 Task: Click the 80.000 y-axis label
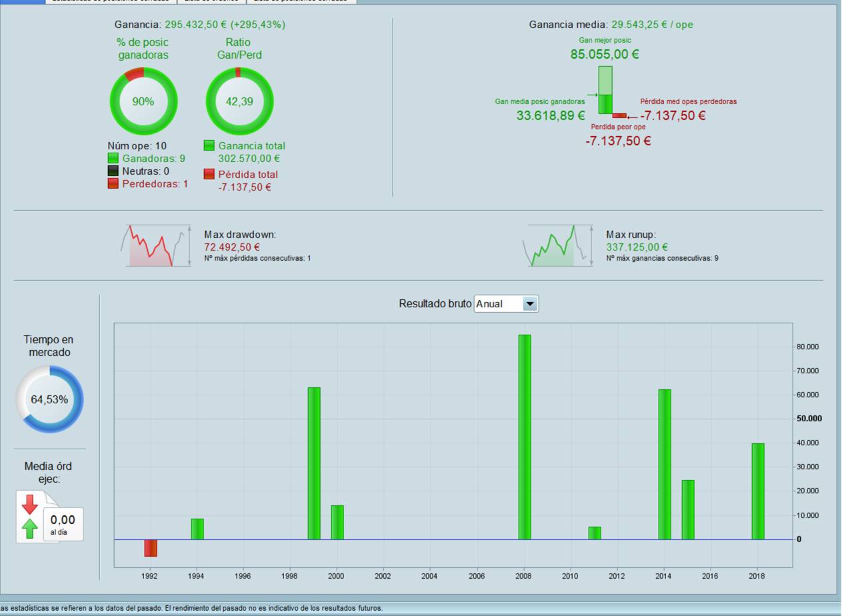807,347
